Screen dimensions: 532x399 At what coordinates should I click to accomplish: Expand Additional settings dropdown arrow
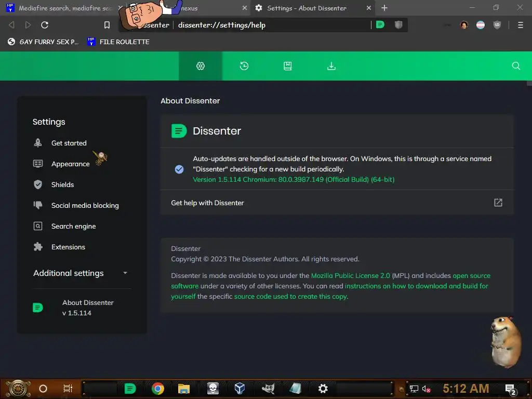click(125, 273)
